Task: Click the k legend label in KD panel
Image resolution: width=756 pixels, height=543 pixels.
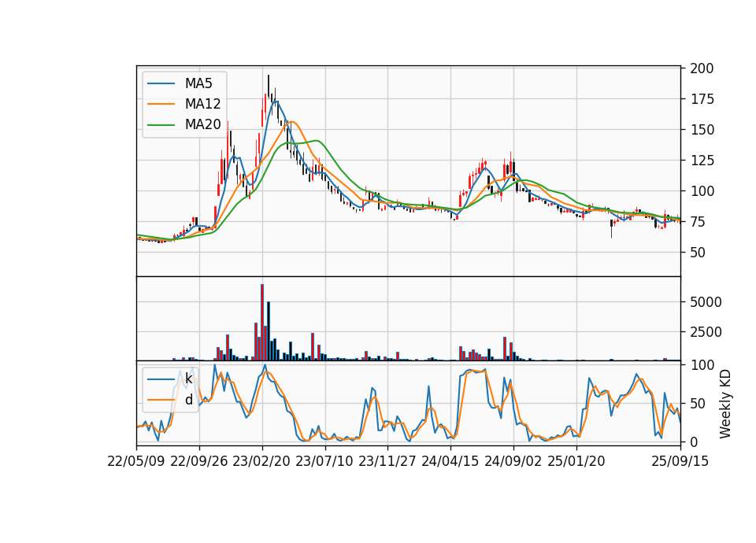Action: tap(188, 379)
